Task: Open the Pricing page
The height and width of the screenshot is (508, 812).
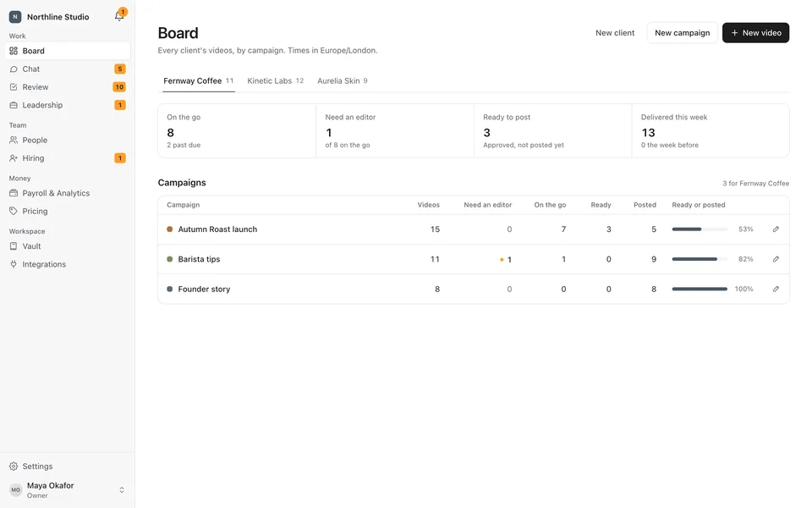Action: pyautogui.click(x=68, y=211)
